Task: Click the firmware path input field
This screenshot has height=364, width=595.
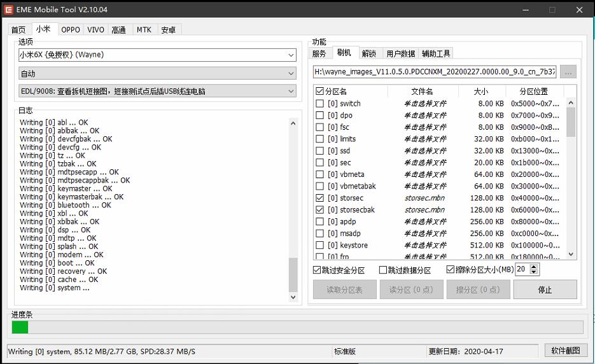Action: tap(435, 72)
